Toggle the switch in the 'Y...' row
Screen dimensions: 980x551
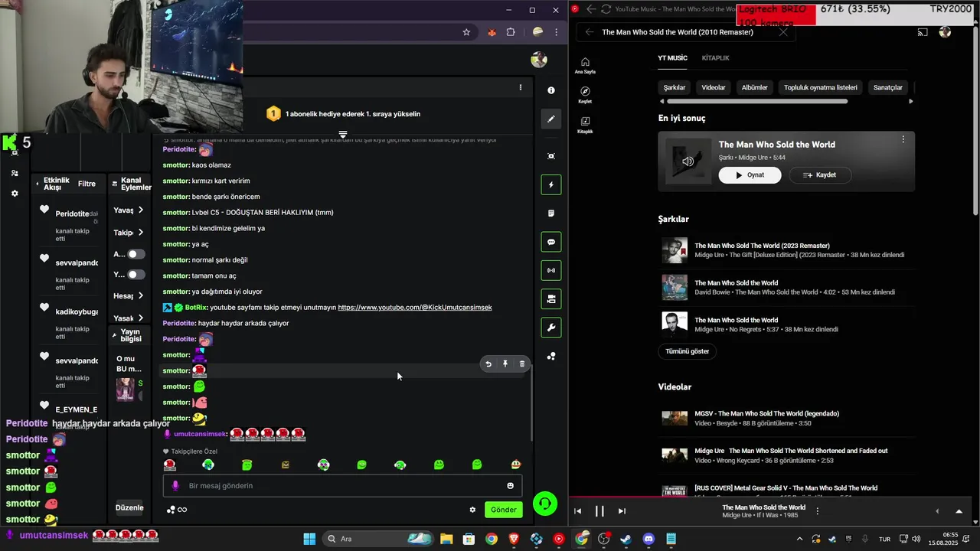(x=136, y=274)
